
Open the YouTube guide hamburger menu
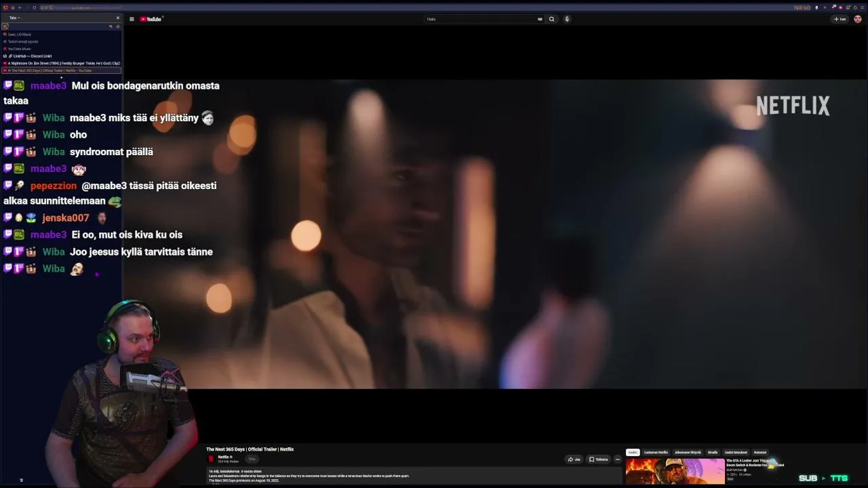click(132, 19)
